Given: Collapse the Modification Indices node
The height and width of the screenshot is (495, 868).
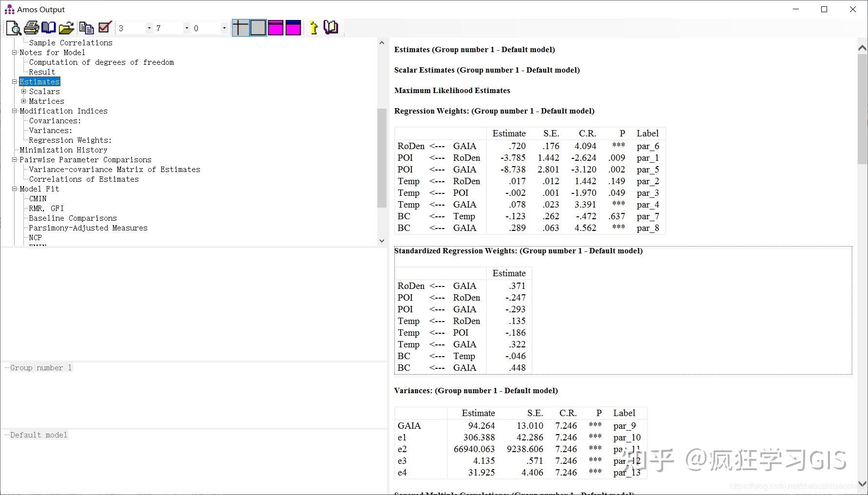Looking at the screenshot, I should coord(15,111).
